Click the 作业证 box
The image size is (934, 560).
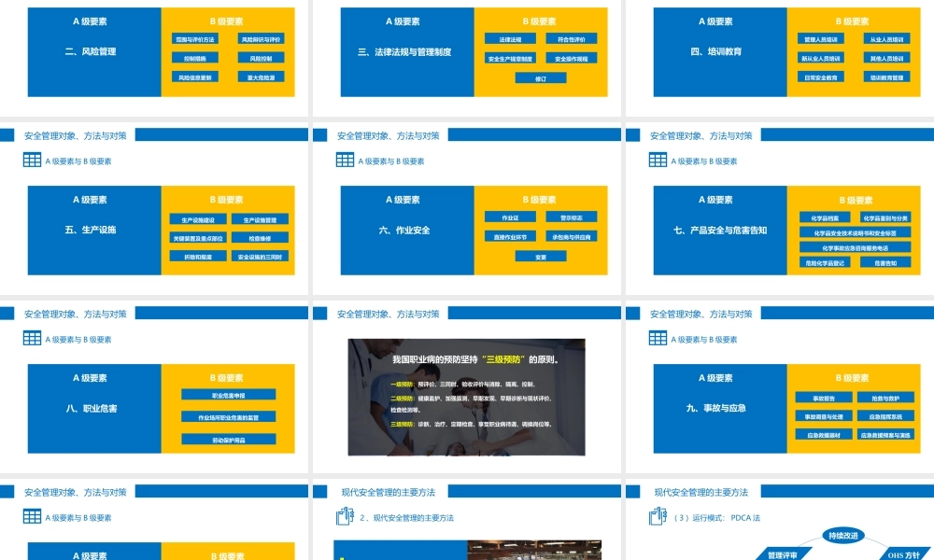point(511,217)
